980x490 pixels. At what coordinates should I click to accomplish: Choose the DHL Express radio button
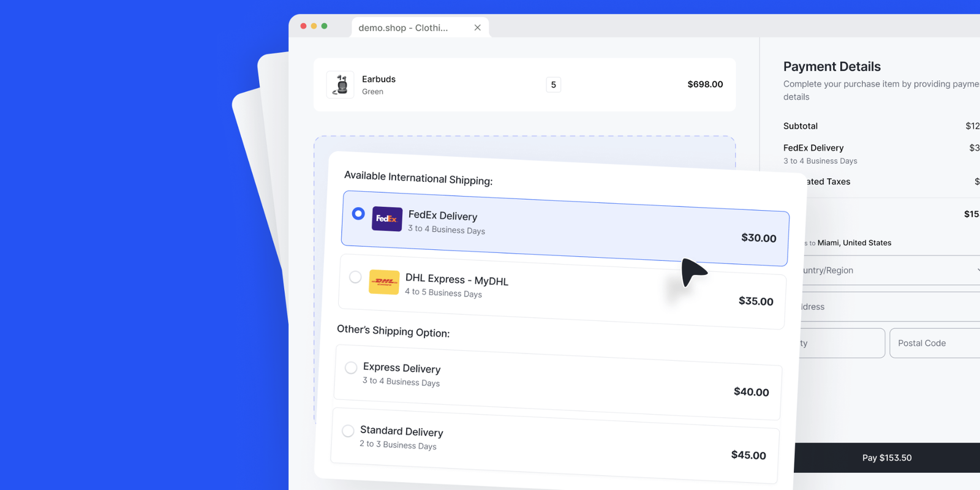point(355,277)
